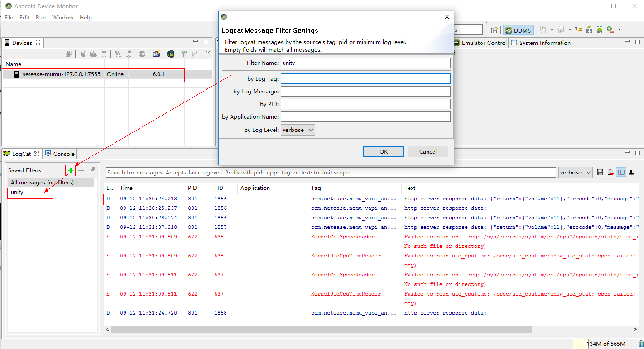
Task: Click the OpenGL trace arrow icon in Devices
Action: tap(195, 54)
